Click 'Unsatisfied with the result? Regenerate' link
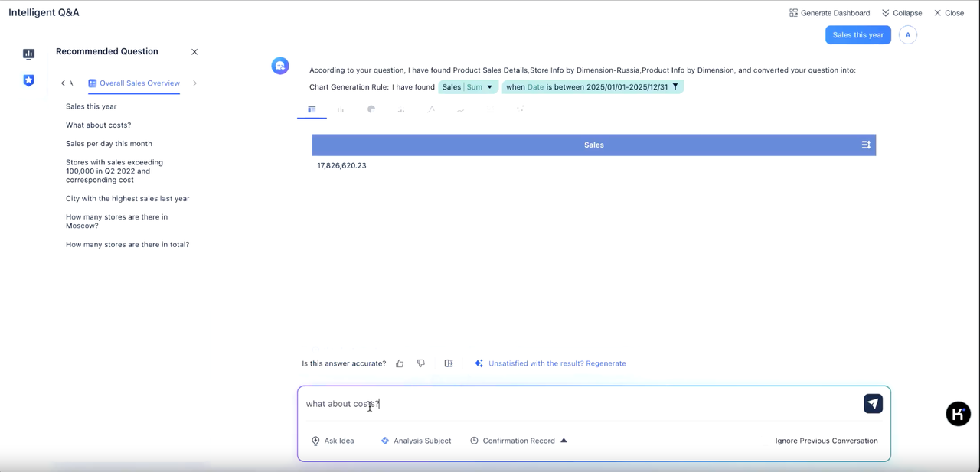The image size is (980, 472). (557, 363)
